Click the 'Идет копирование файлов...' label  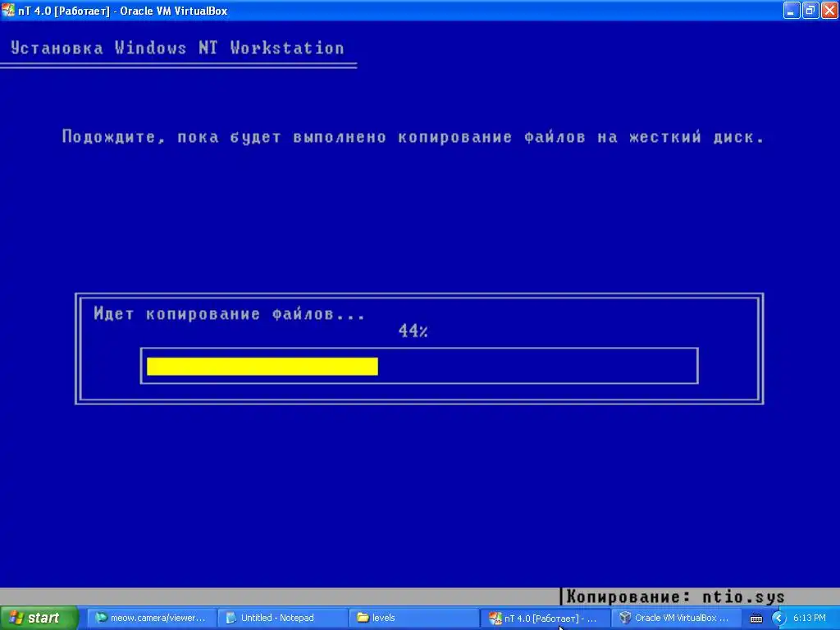pos(230,313)
